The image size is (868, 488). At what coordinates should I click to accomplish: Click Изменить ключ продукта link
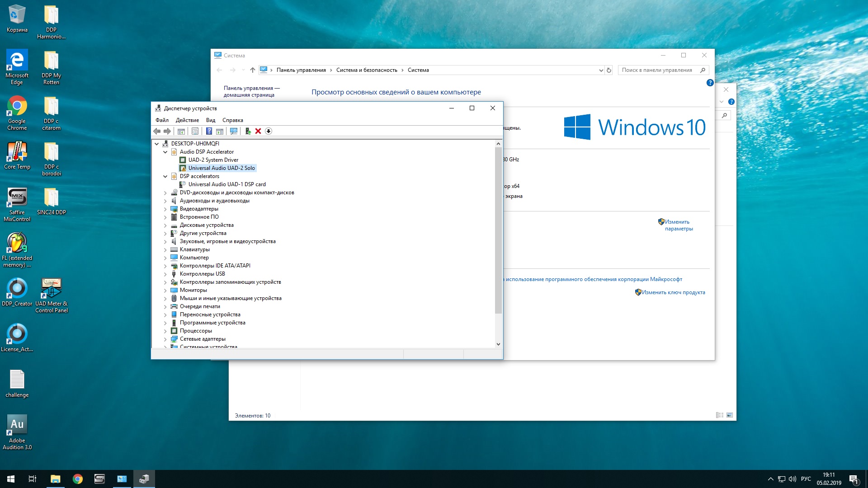tap(673, 292)
